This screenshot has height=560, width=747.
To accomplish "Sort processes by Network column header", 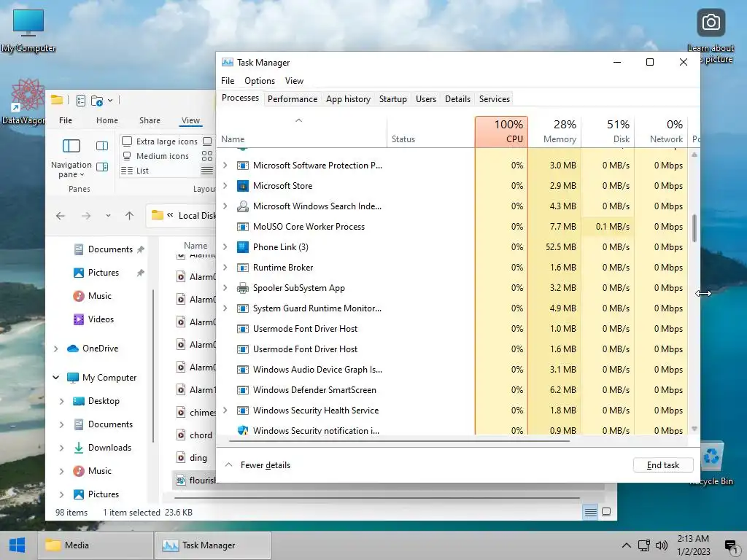I will 662,131.
